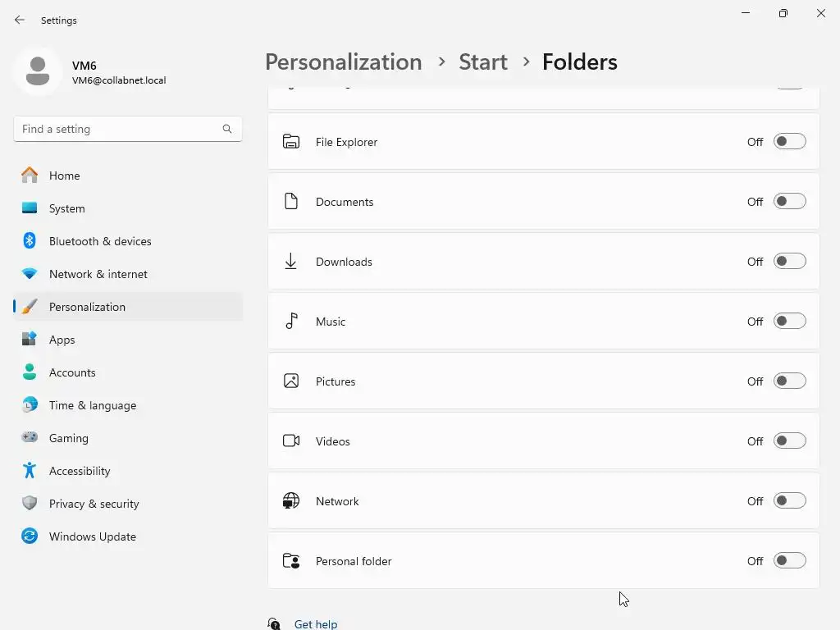The width and height of the screenshot is (840, 630).
Task: Enable the Network folder toggle
Action: (789, 501)
